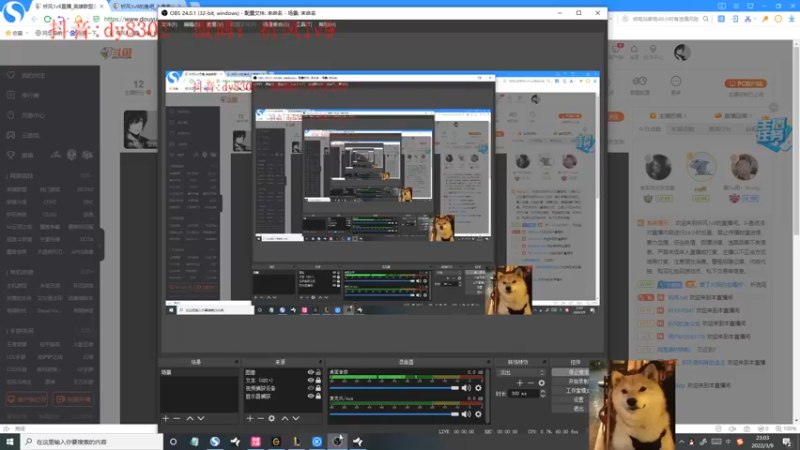Pop out the 来源 dock panel
Screen dimensions: 800x450
point(320,362)
